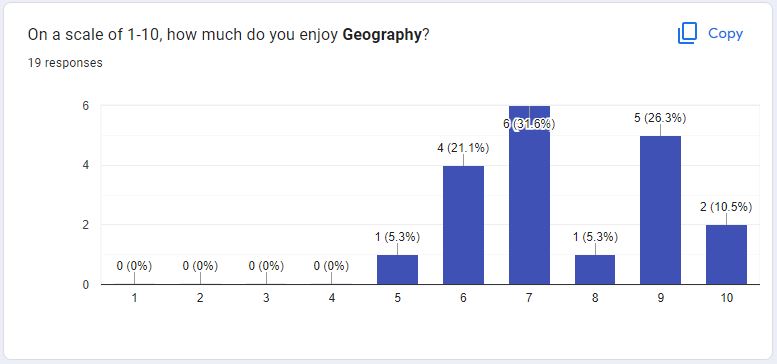This screenshot has height=364, width=777.
Task: Select the bar for rating 7
Action: [529, 195]
